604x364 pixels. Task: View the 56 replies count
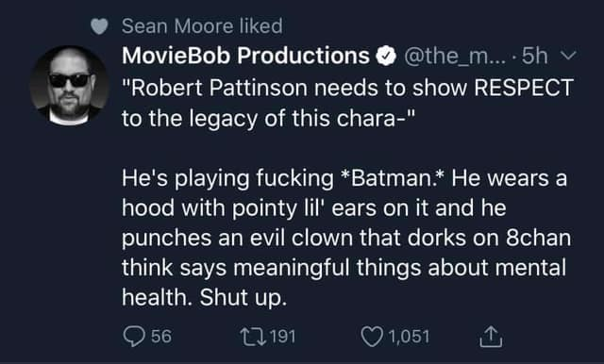(x=161, y=337)
